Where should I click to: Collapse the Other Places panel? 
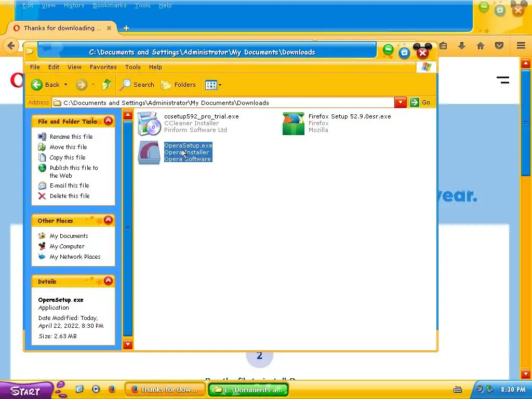(x=108, y=220)
